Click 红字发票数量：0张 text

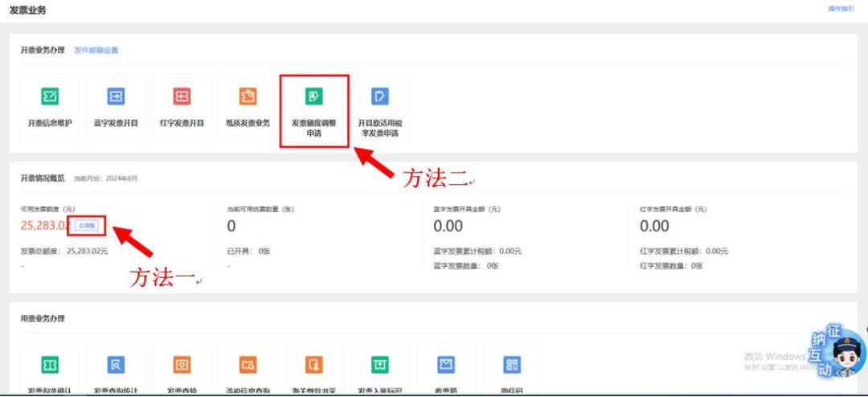click(x=671, y=266)
